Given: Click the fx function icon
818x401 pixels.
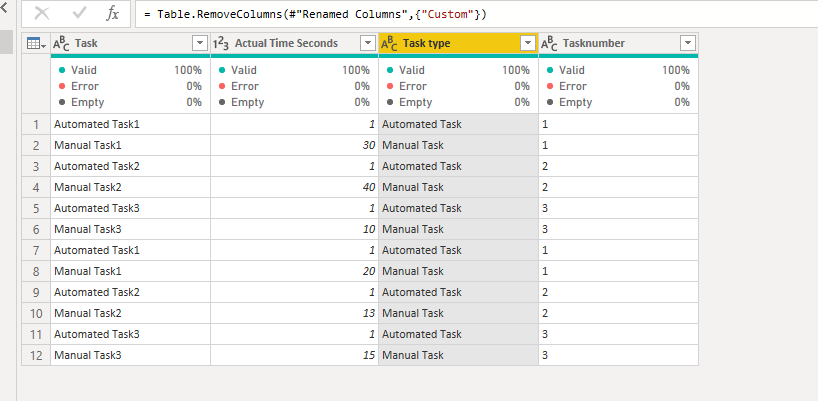Looking at the screenshot, I should coord(112,14).
